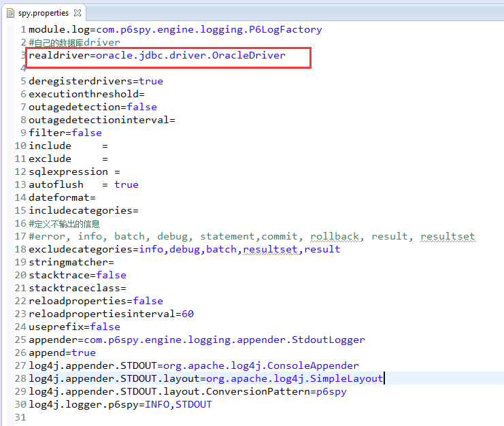The image size is (504, 426).
Task: Click the includecategories= line
Action: click(x=84, y=210)
